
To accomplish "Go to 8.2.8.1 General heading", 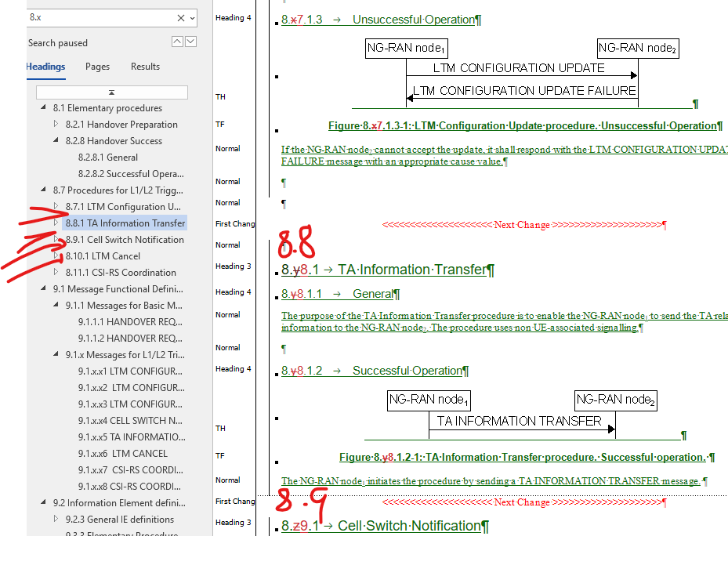I will (x=107, y=158).
